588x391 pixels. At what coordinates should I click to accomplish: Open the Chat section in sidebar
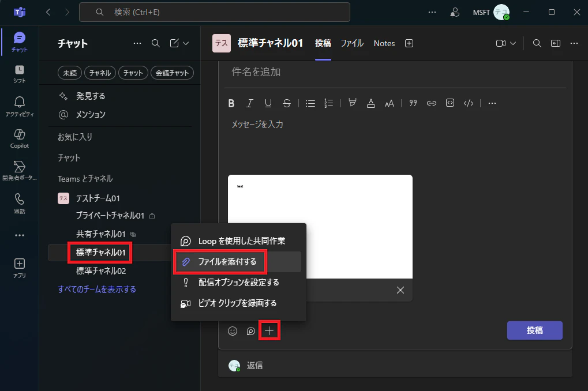[x=19, y=42]
